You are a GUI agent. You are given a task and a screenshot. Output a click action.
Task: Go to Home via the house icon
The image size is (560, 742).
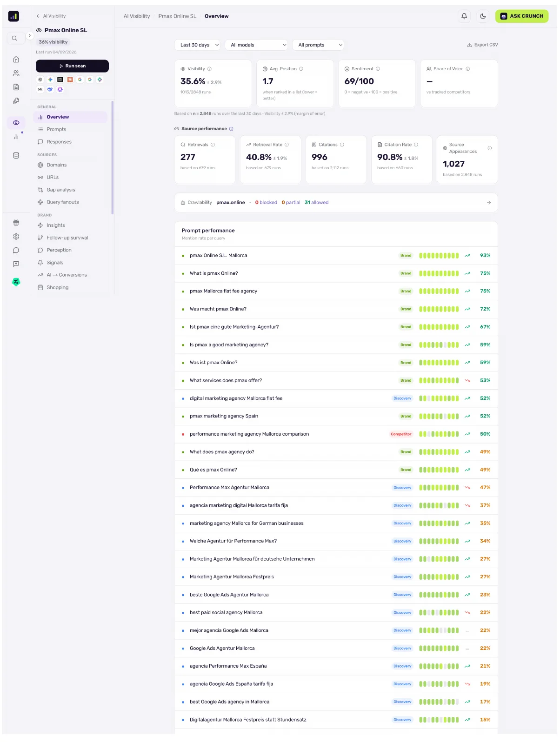pos(16,60)
